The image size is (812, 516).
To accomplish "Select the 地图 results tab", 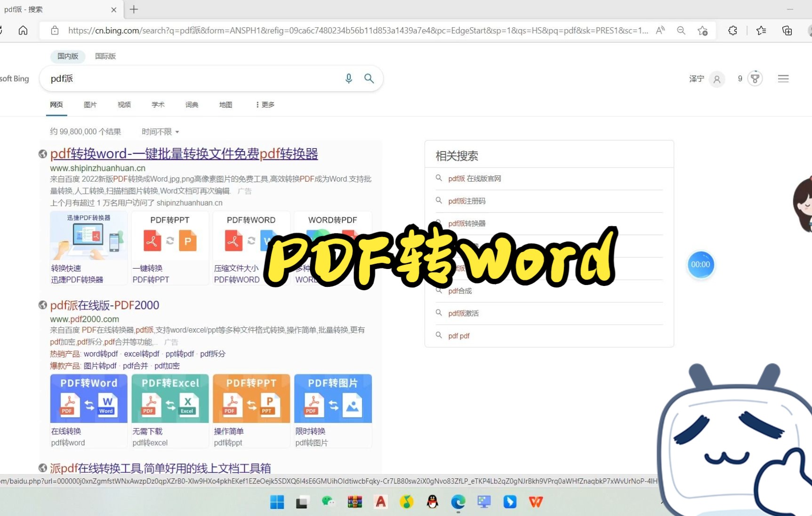I will 225,104.
